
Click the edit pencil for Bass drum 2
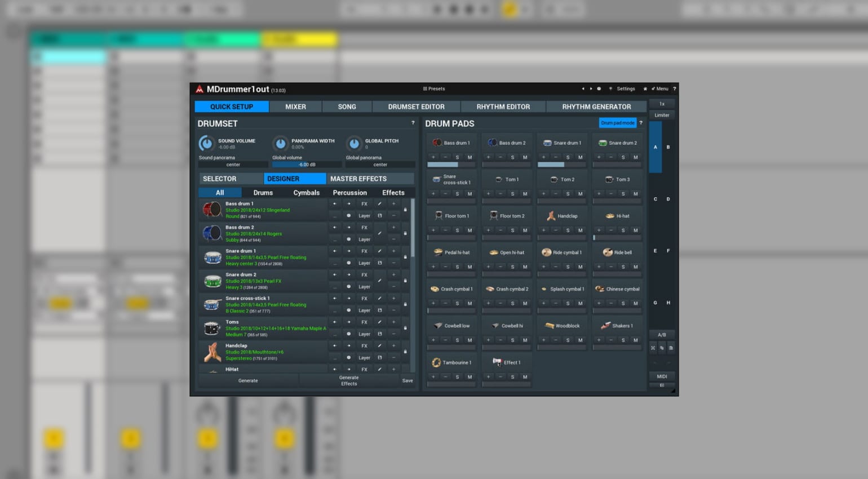point(379,233)
